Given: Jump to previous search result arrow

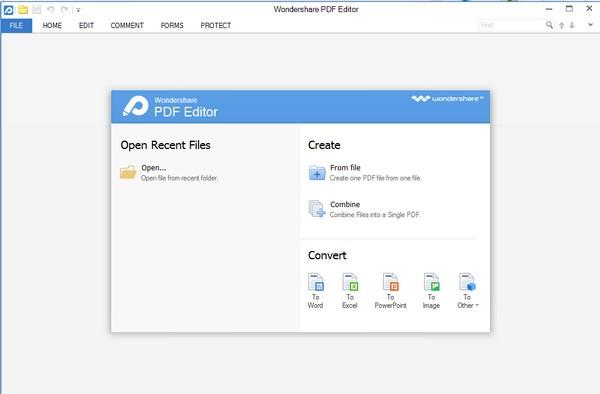Looking at the screenshot, I should tap(562, 25).
